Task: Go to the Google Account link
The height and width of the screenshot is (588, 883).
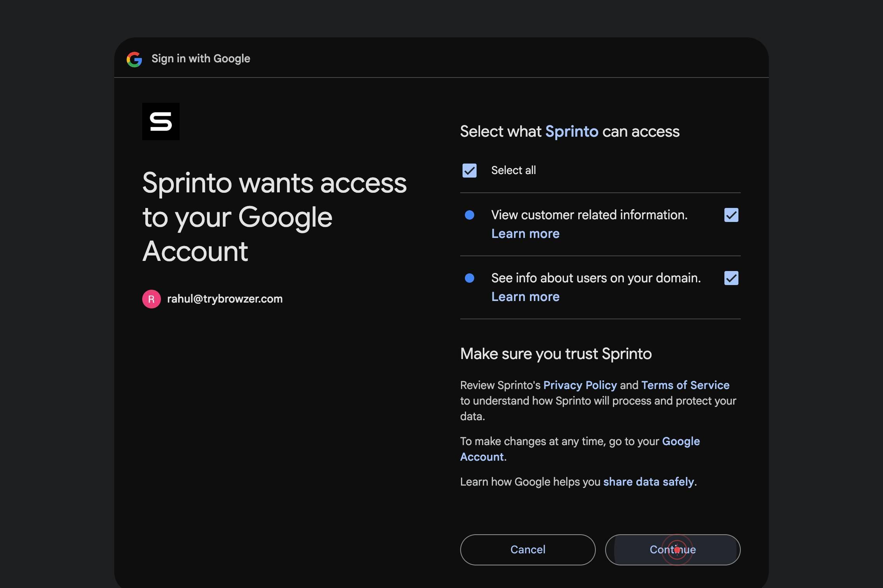Action: [580, 449]
